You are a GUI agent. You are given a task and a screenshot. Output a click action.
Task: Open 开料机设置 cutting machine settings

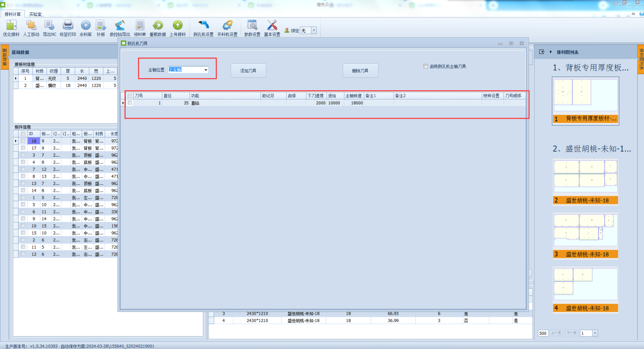click(x=227, y=28)
